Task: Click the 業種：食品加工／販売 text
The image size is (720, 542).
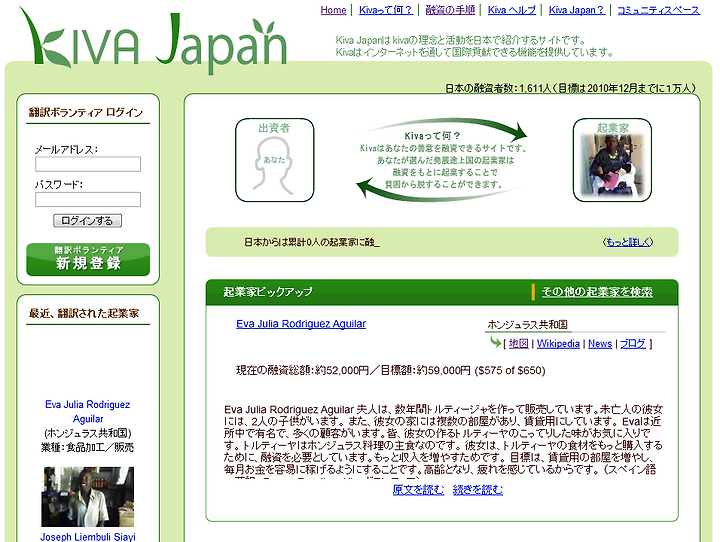Action: pos(87,447)
